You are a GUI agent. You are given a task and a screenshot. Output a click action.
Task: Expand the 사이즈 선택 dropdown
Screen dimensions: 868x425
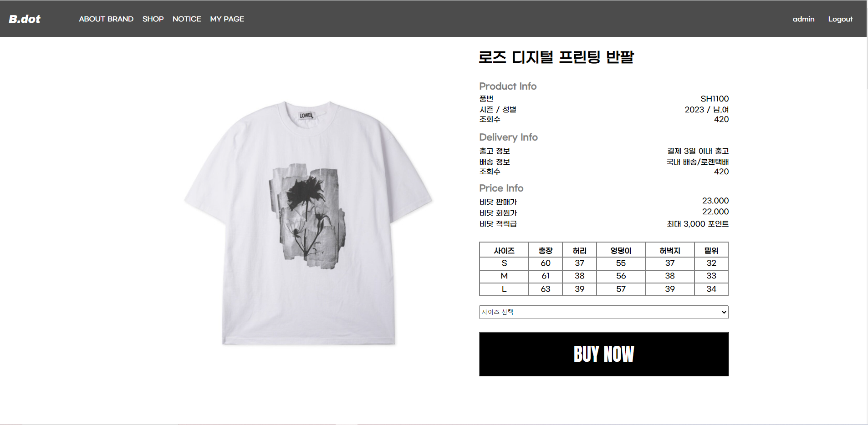click(603, 312)
